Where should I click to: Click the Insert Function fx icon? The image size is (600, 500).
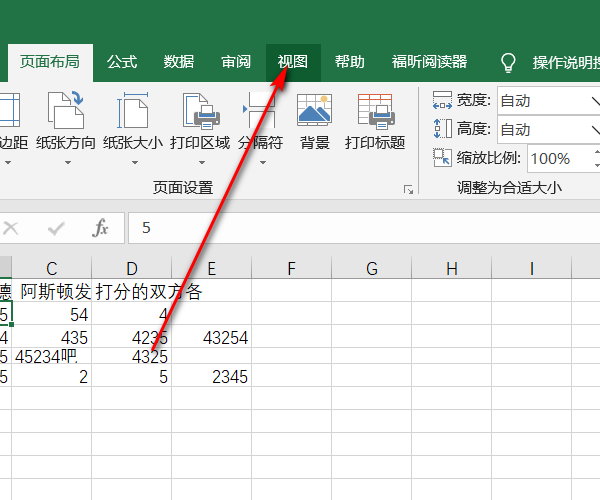(x=100, y=228)
